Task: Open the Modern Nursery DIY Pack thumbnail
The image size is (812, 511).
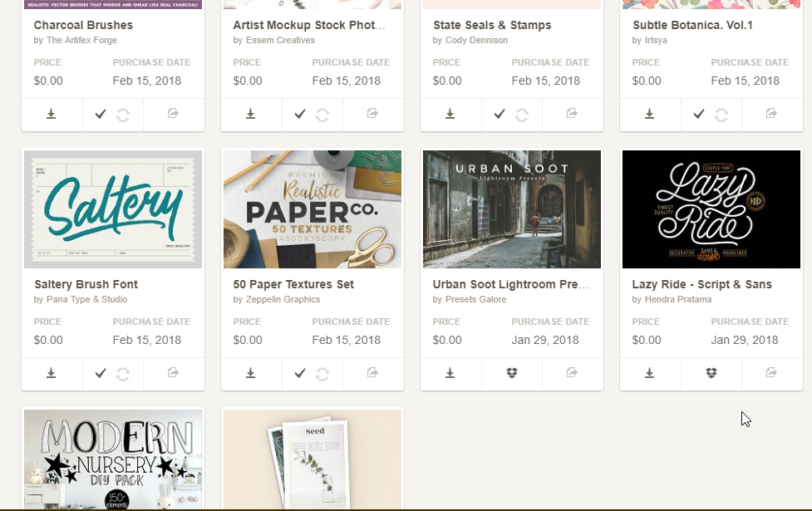Action: tap(112, 459)
